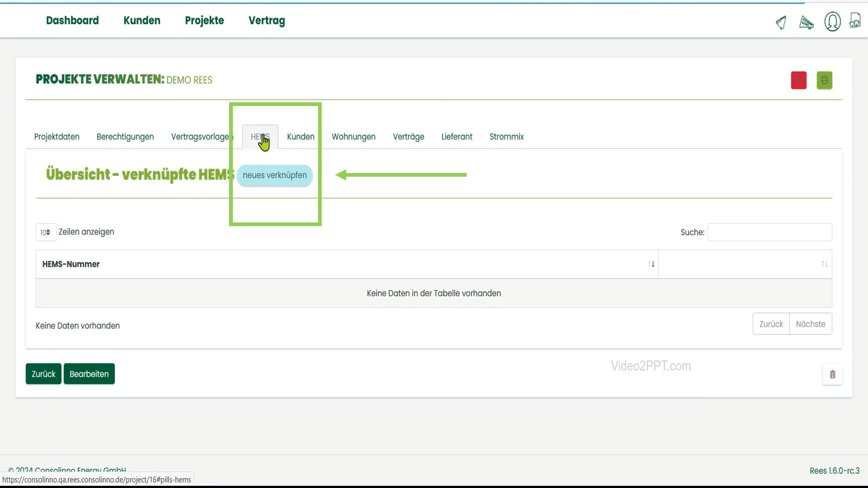Open the news megaphone icon
This screenshot has height=488, width=868.
[806, 23]
